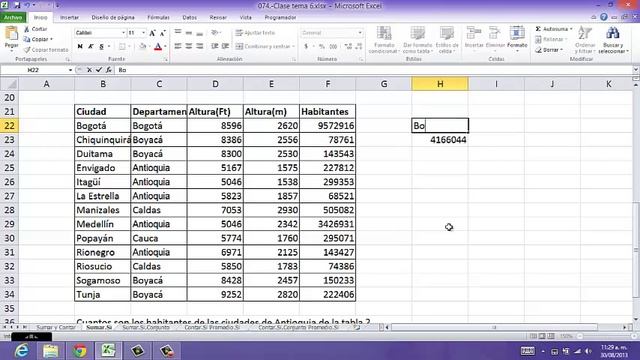Switch to Vista ribbon tab
The image size is (640, 360).
click(246, 18)
